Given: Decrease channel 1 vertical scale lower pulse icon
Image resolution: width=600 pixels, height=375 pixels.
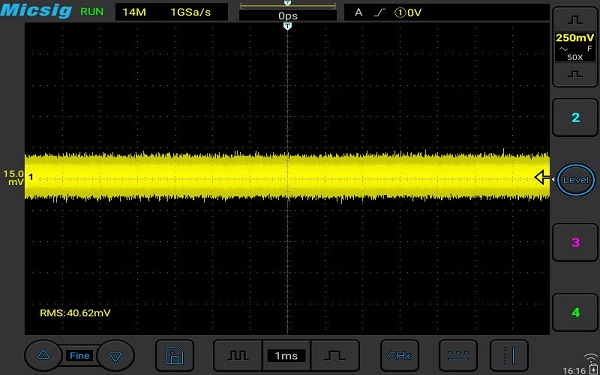Looking at the screenshot, I should coord(575,74).
